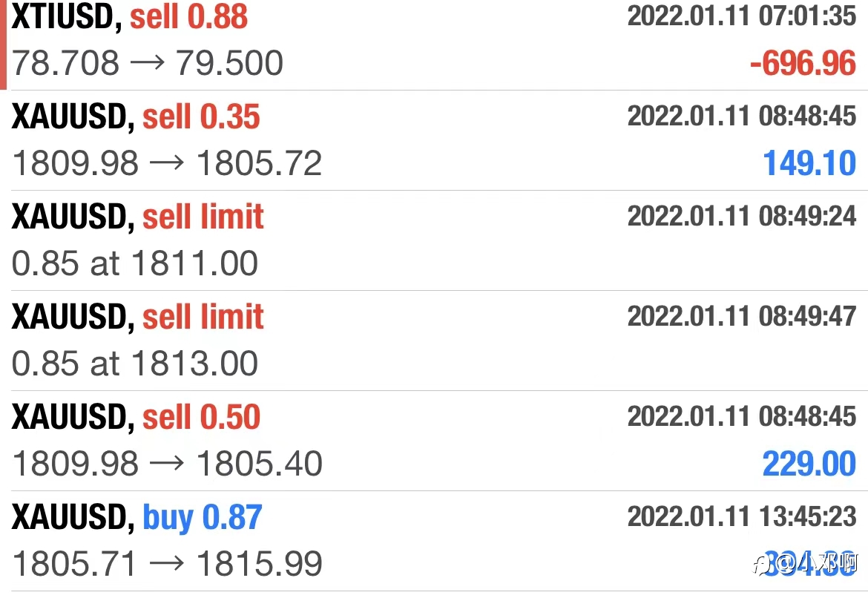Select the 1805.71 → 1815.99 price line
The height and width of the screenshot is (598, 868).
pyautogui.click(x=167, y=564)
